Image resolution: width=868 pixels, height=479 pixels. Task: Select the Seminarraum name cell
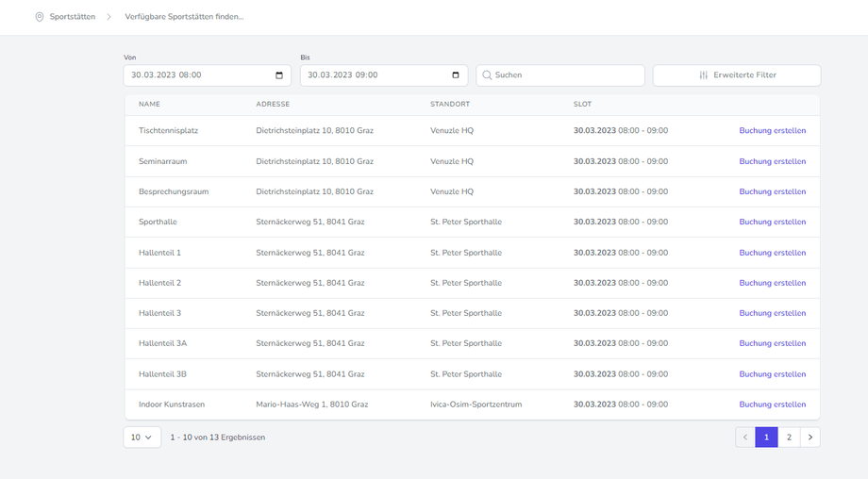[162, 161]
